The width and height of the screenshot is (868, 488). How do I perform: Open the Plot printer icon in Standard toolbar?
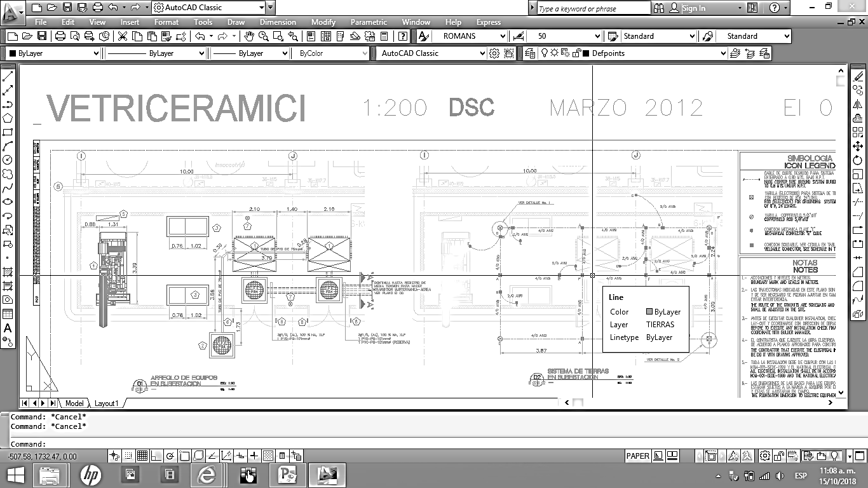pyautogui.click(x=60, y=36)
